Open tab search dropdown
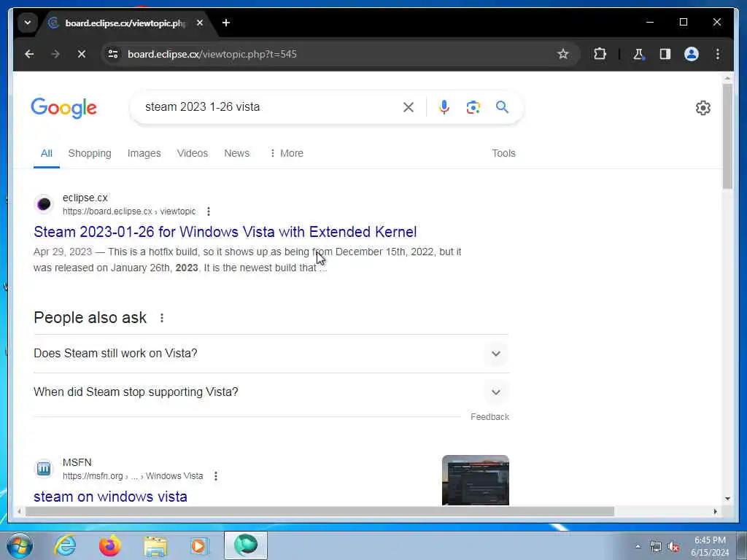Image resolution: width=747 pixels, height=560 pixels. [28, 23]
